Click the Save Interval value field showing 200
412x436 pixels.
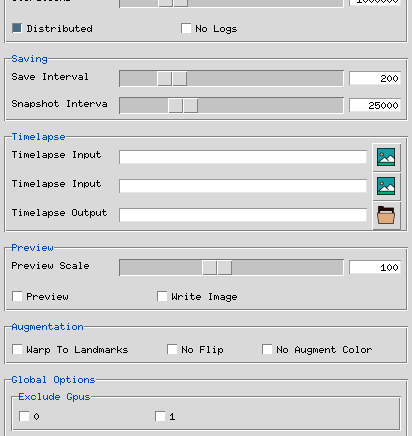[x=375, y=78]
